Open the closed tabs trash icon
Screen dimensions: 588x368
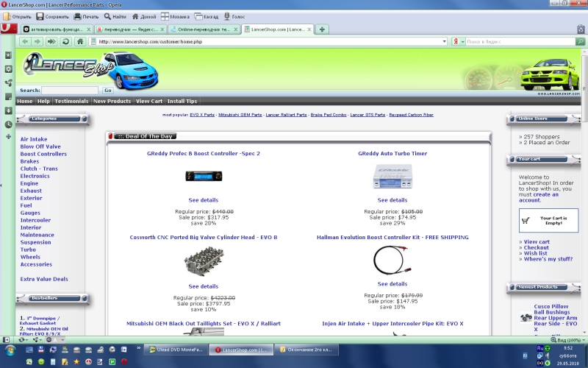coord(581,29)
